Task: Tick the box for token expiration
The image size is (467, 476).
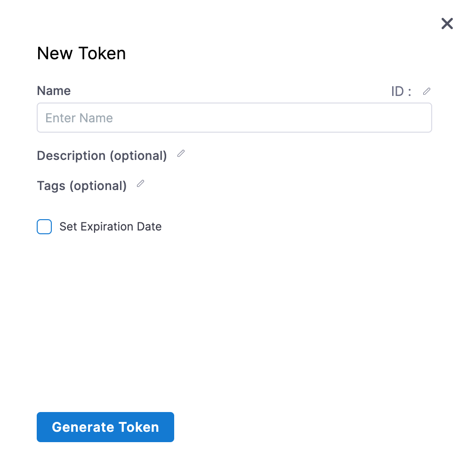Action: coord(44,227)
